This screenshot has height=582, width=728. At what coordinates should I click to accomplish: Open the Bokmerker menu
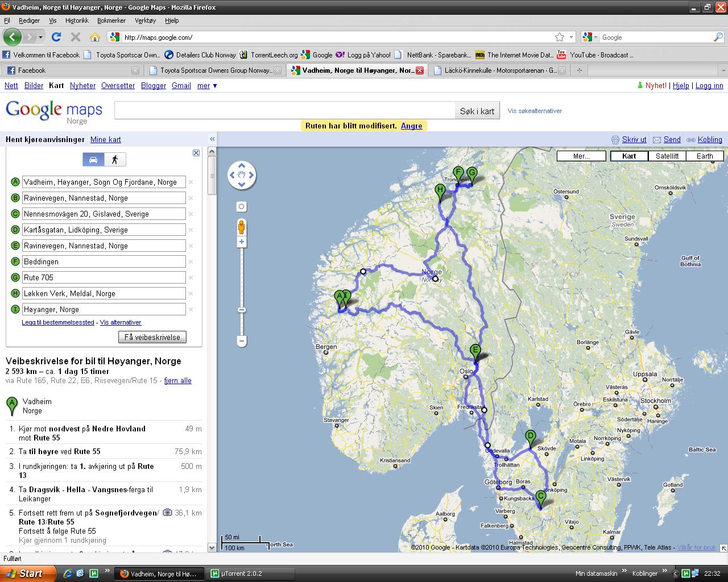tap(111, 20)
